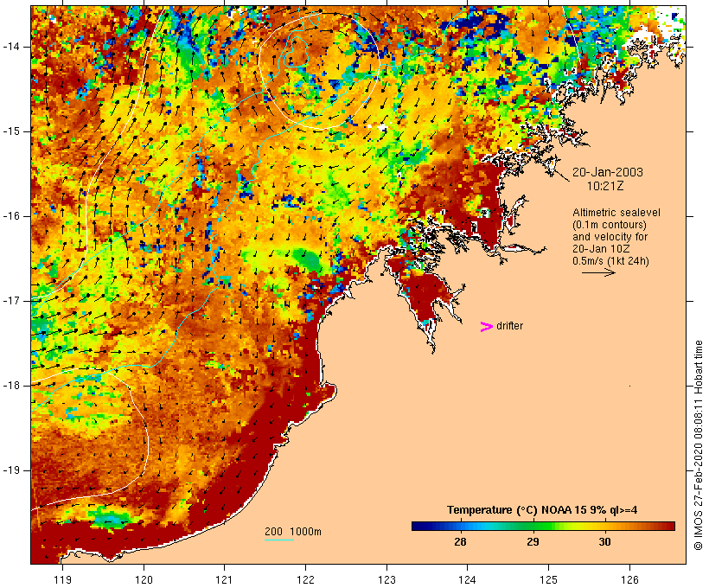Image resolution: width=709 pixels, height=588 pixels.
Task: Click the IMOS copyright text on the right edge
Action: pyautogui.click(x=698, y=445)
